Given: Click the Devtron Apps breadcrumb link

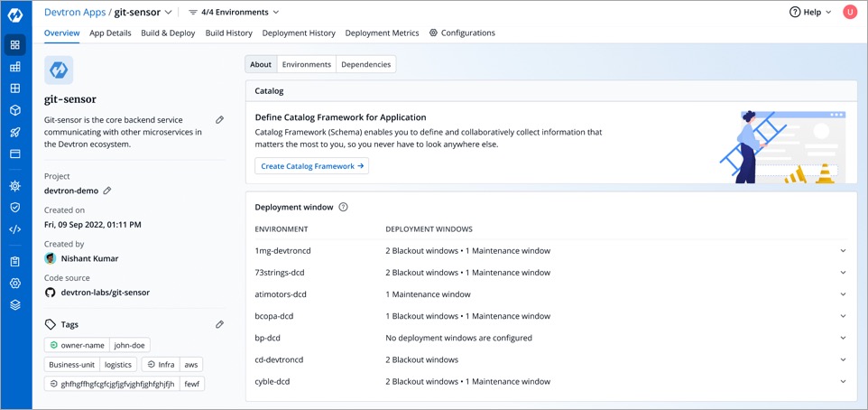Looking at the screenshot, I should 75,12.
